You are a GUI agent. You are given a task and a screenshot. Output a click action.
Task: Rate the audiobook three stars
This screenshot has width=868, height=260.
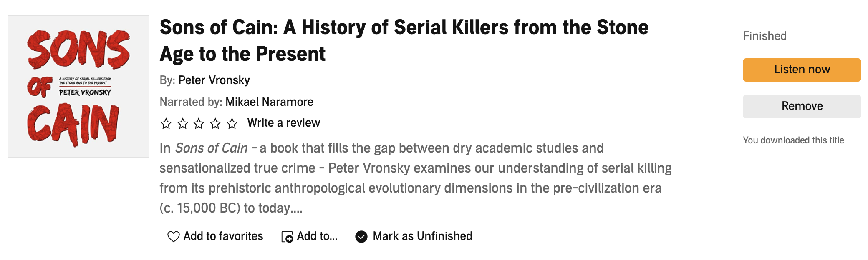(x=199, y=123)
